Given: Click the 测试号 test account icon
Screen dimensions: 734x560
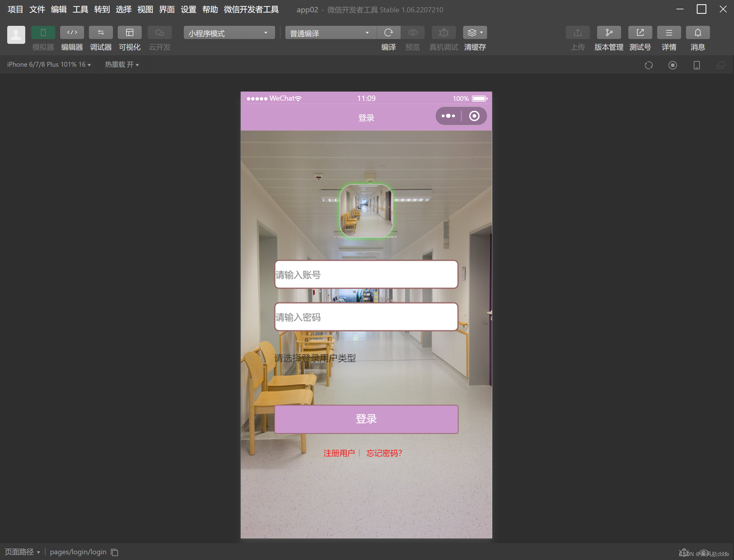Looking at the screenshot, I should pos(640,33).
